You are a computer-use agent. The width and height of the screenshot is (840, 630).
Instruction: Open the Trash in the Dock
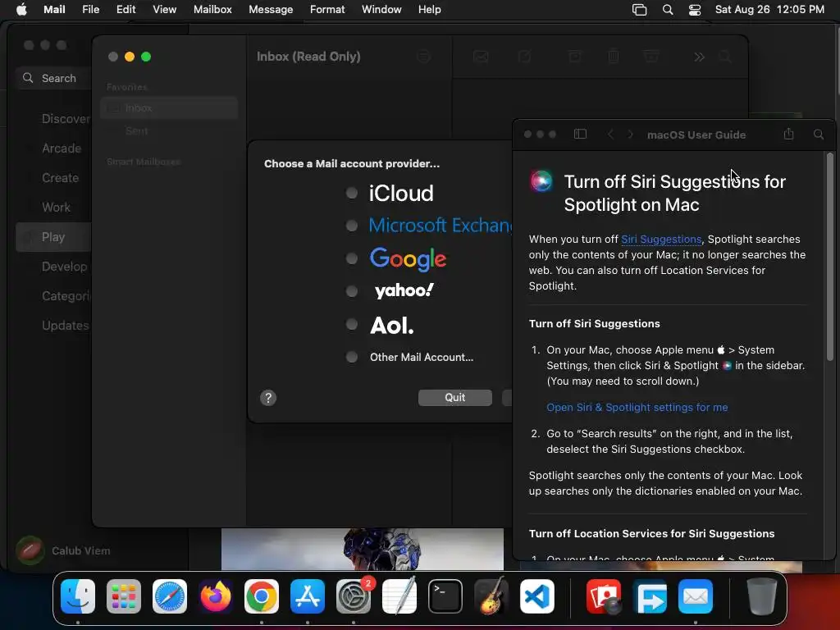tap(762, 596)
